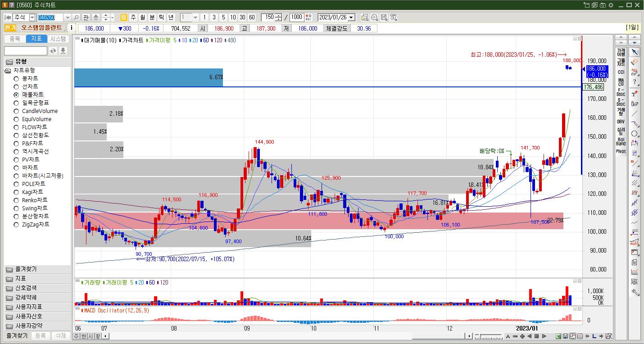Select EquiVolume chart type radio
Screen dimensions: 644x344
click(16, 119)
